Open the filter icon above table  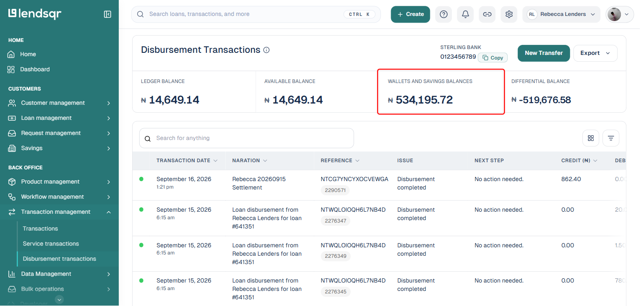click(x=611, y=138)
